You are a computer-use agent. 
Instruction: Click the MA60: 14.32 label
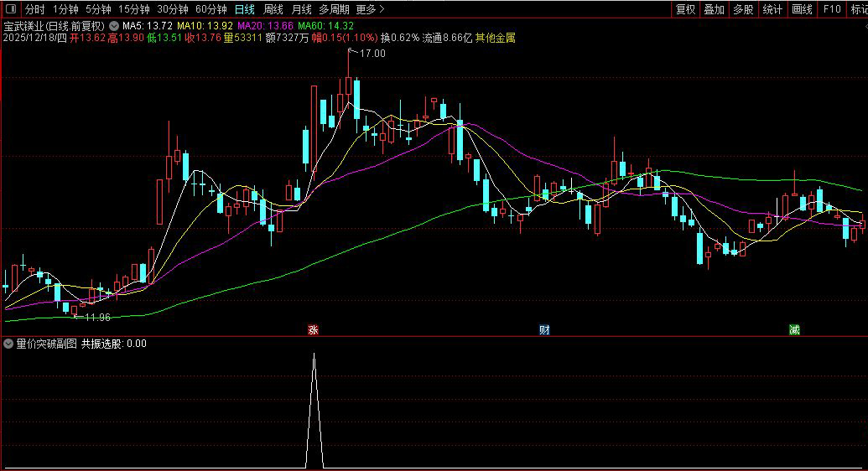coord(325,26)
